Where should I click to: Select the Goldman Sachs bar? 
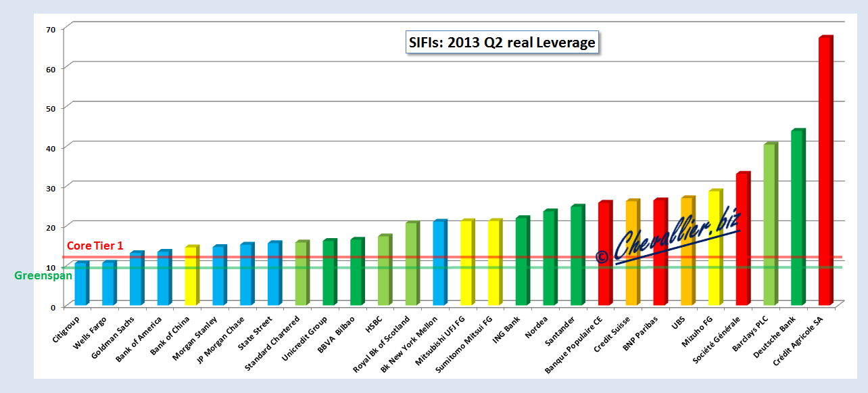point(137,278)
